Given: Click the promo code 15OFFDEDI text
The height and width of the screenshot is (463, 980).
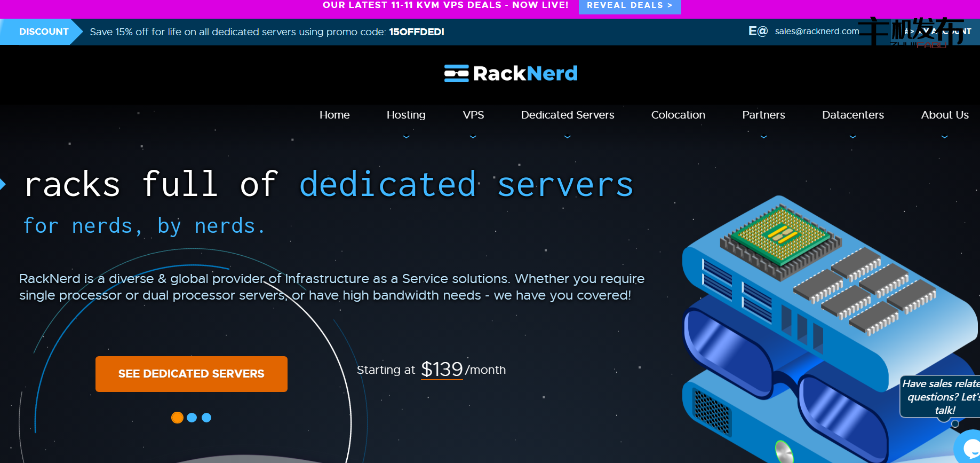Looking at the screenshot, I should tap(417, 32).
